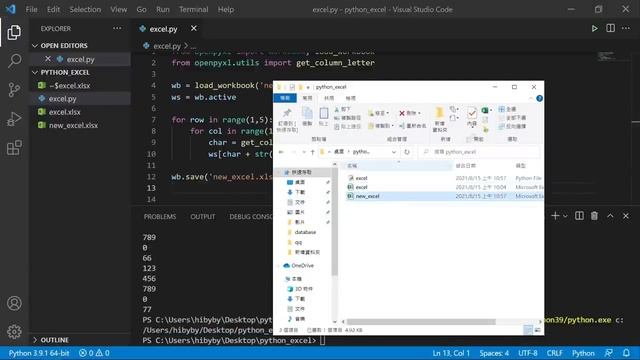This screenshot has height=360, width=640.
Task: Open the Search view in the activity bar
Action: (14, 61)
